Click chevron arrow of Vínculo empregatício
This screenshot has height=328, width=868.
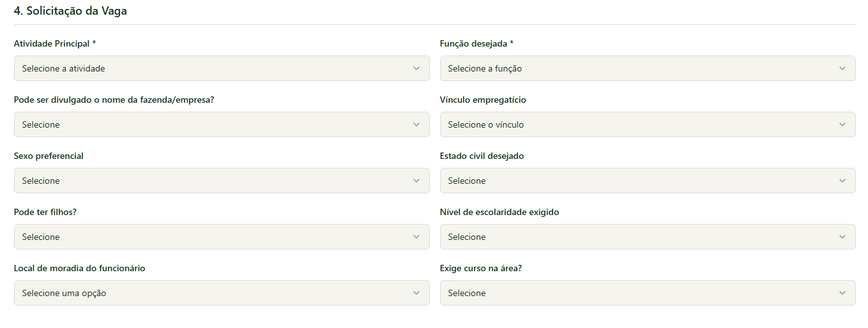pos(842,124)
